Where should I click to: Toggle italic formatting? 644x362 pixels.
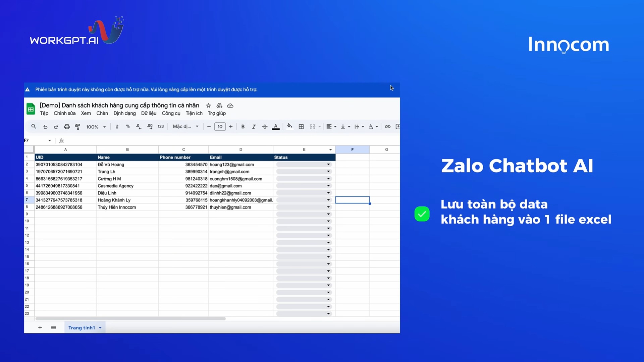click(254, 126)
